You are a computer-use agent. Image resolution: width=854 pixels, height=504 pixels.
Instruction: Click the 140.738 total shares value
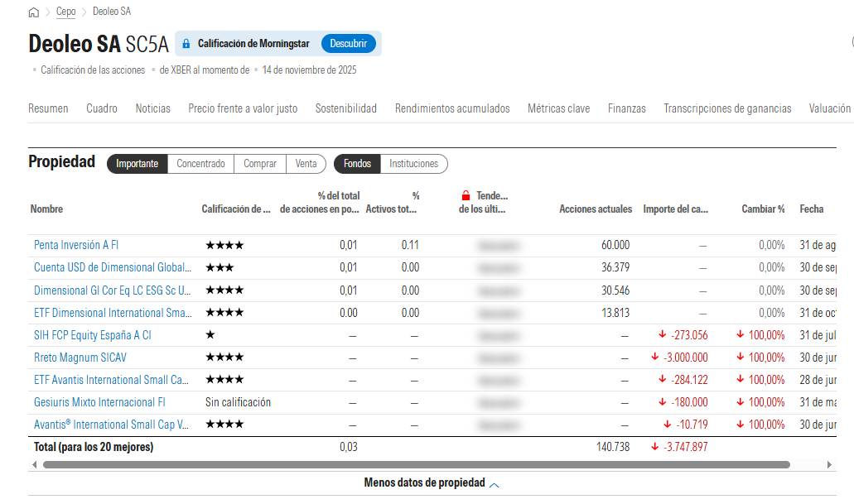tap(613, 447)
